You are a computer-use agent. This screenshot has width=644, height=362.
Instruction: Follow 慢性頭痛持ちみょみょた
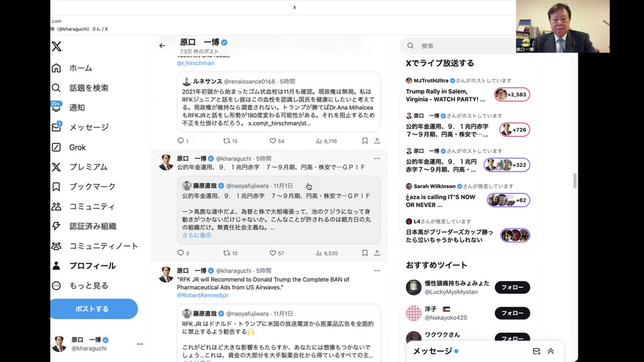(x=512, y=288)
